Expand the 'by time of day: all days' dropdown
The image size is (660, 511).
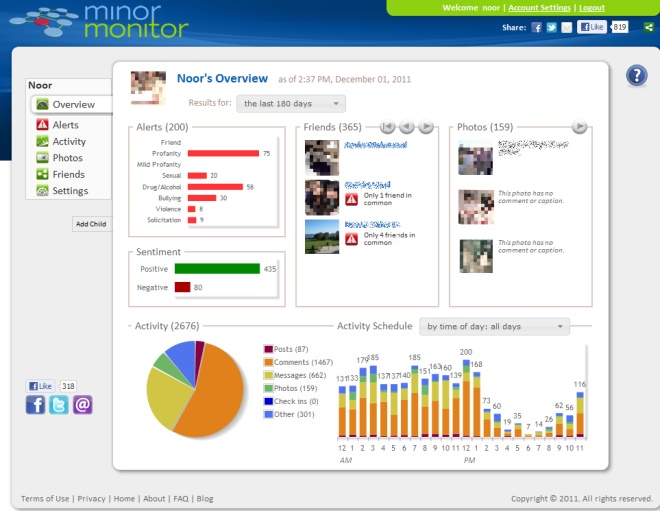click(494, 327)
